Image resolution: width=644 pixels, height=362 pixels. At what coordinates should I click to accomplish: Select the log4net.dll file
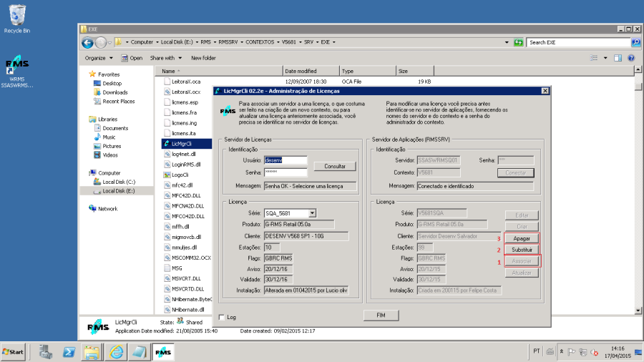[x=183, y=154]
